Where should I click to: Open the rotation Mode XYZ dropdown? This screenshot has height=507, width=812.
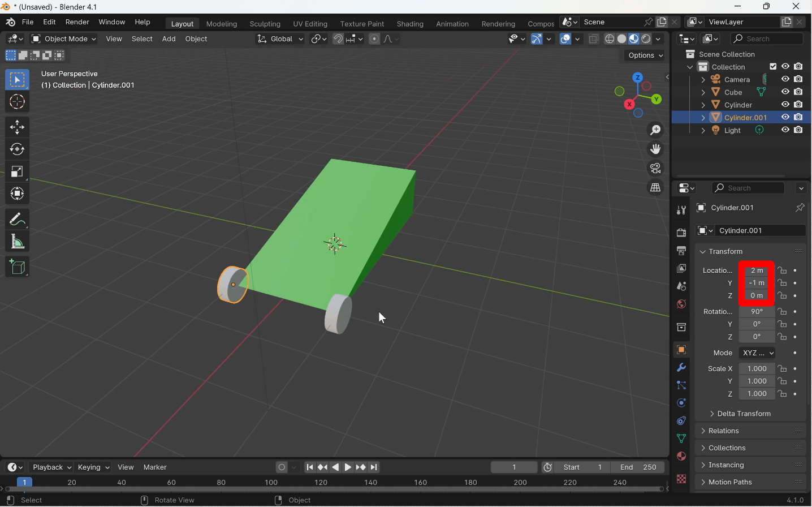click(757, 353)
